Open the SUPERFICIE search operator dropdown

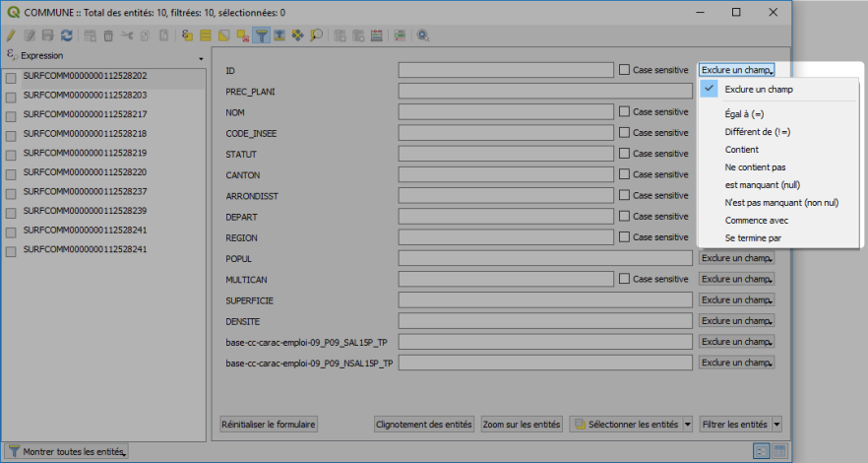pos(736,299)
